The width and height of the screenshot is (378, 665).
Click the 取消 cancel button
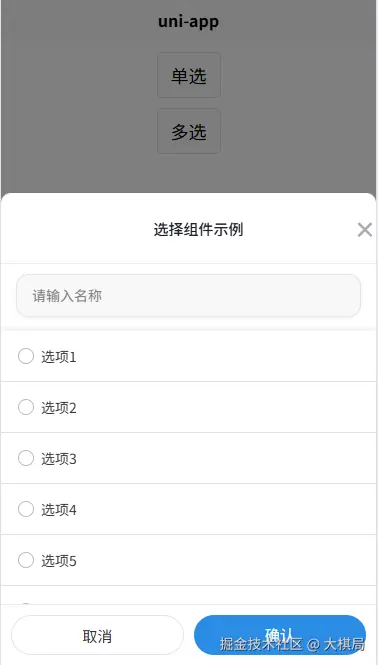pos(97,635)
